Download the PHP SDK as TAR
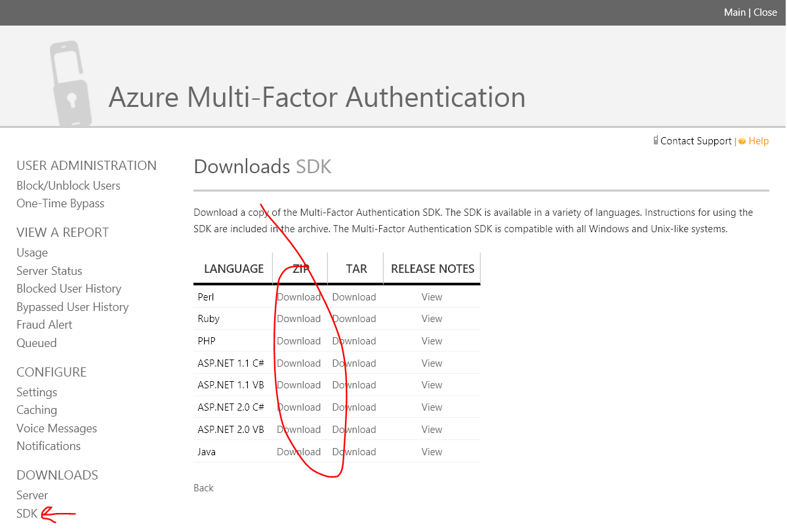Screen dimensions: 787x532 [x=354, y=341]
